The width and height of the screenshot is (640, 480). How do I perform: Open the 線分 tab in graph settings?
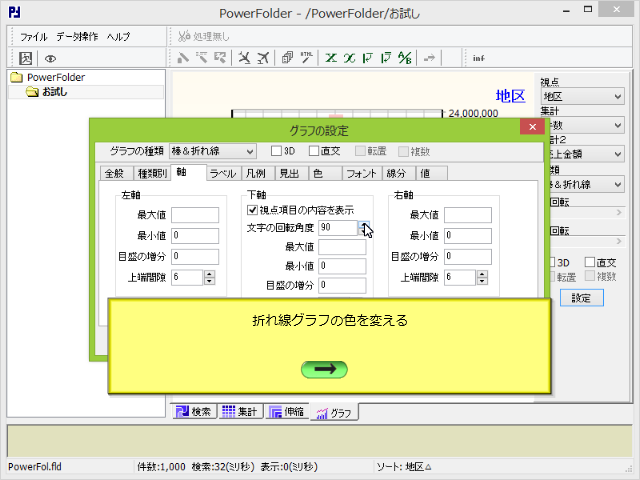398,173
